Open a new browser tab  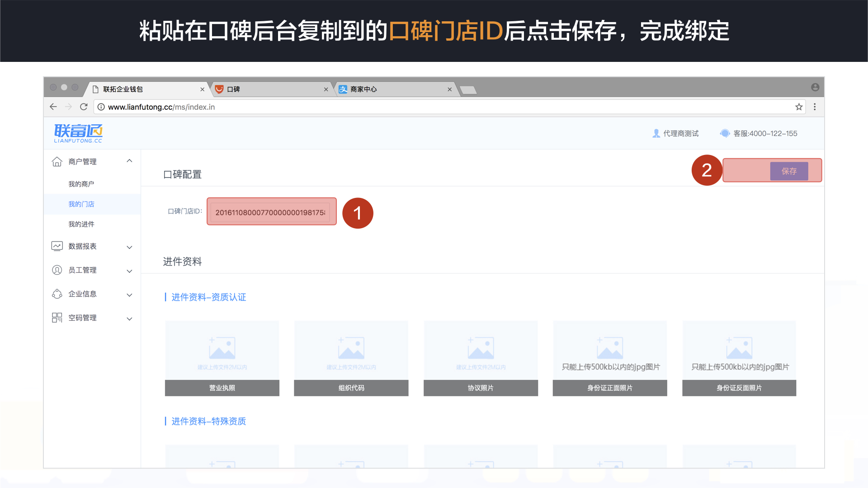(468, 90)
